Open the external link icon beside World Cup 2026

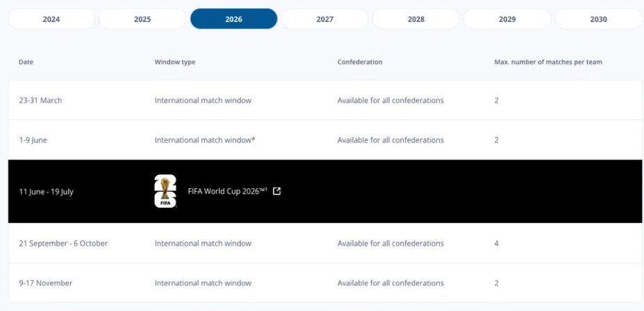(277, 192)
